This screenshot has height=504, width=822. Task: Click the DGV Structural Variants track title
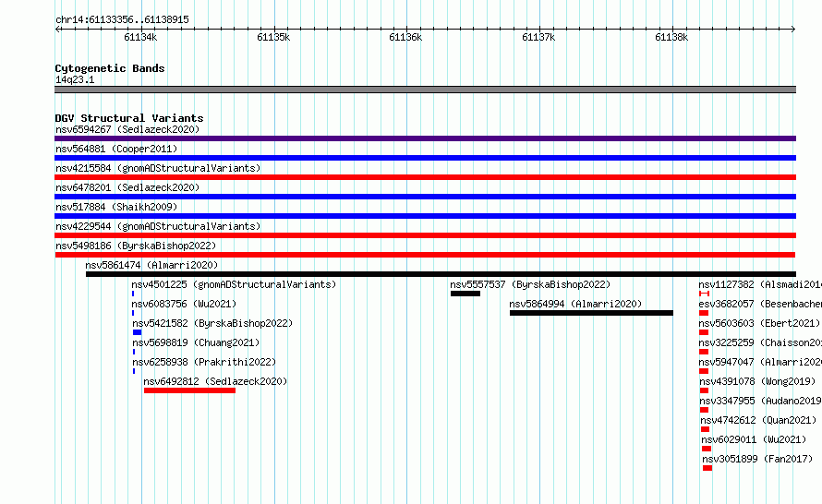tap(129, 118)
